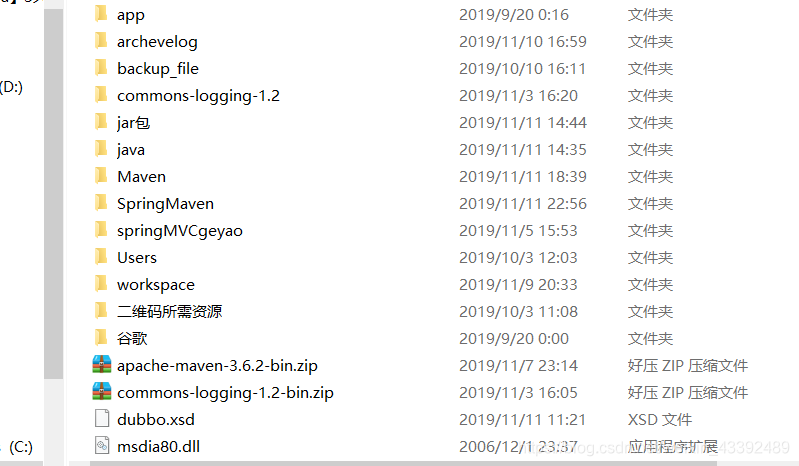Select the commons-logging-1.2 folder name
This screenshot has height=466, width=799.
click(x=198, y=96)
